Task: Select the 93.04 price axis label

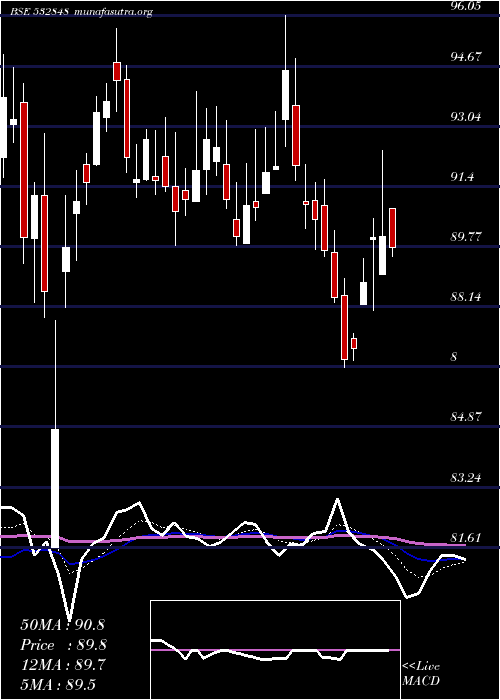Action: [466, 117]
